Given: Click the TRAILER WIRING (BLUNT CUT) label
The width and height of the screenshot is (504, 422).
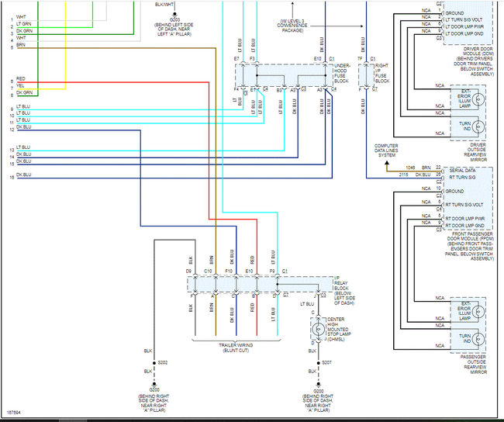Looking at the screenshot, I should 236,348.
